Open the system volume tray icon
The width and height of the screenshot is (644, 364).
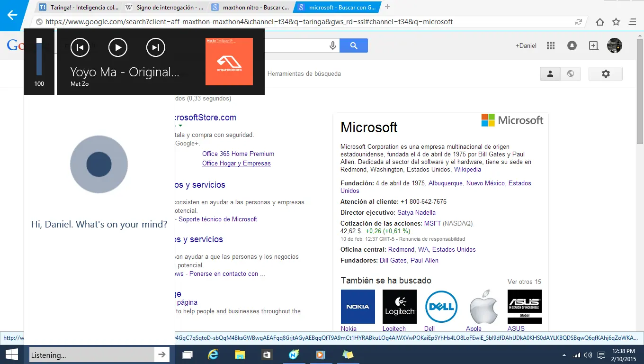pos(588,355)
